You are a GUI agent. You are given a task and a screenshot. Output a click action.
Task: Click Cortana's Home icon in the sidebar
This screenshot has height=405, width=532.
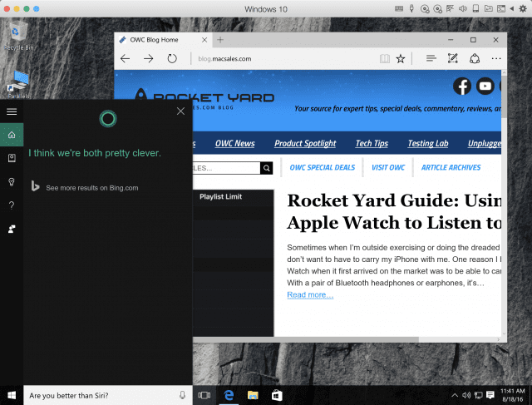coord(12,135)
